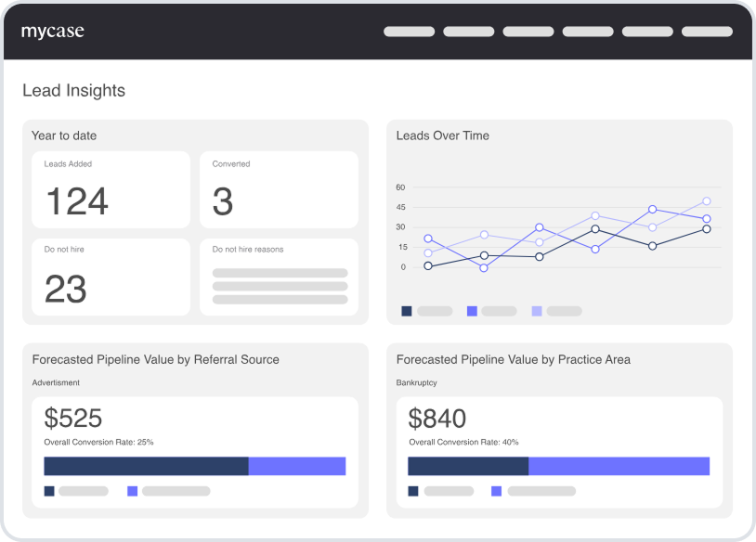Select the last navigation pill in the top bar
The image size is (756, 542).
[707, 31]
